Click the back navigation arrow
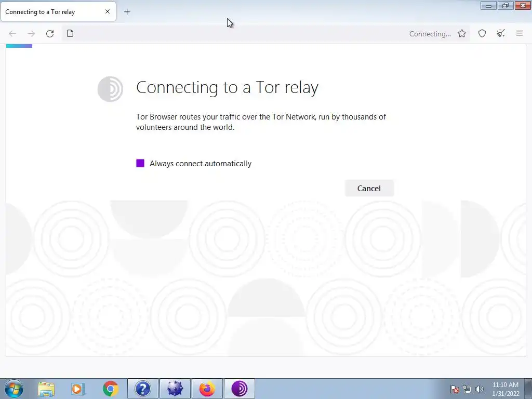 [12, 34]
